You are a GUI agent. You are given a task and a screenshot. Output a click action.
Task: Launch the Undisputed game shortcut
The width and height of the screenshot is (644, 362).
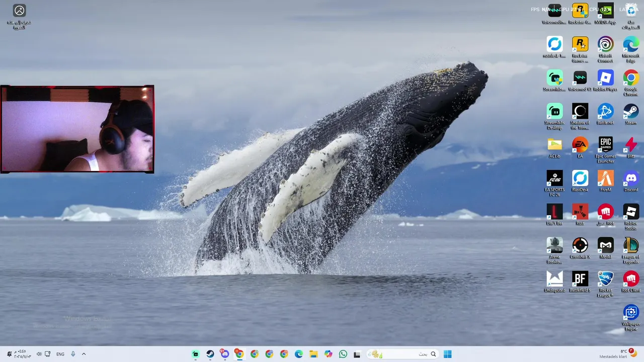pyautogui.click(x=554, y=282)
